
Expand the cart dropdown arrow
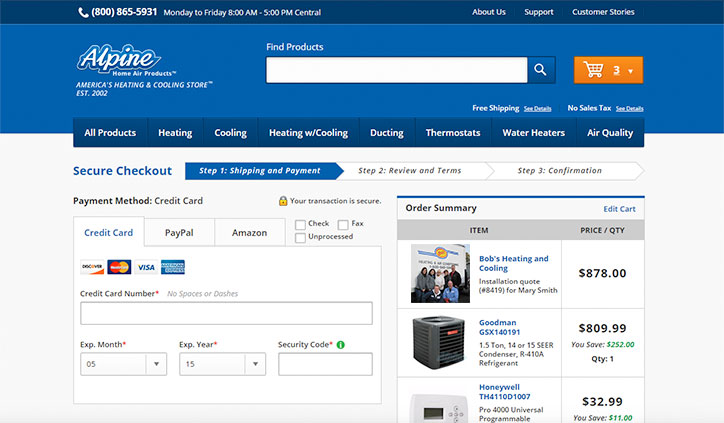(x=630, y=71)
